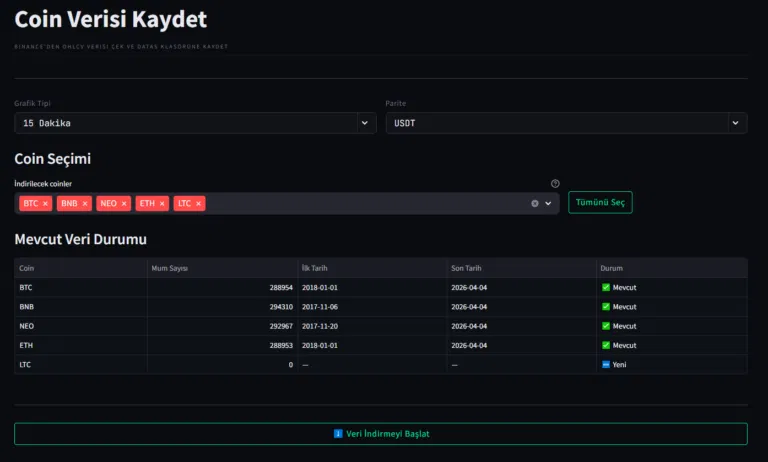Remove the BNB coin tag
The width and height of the screenshot is (768, 462).
click(85, 203)
